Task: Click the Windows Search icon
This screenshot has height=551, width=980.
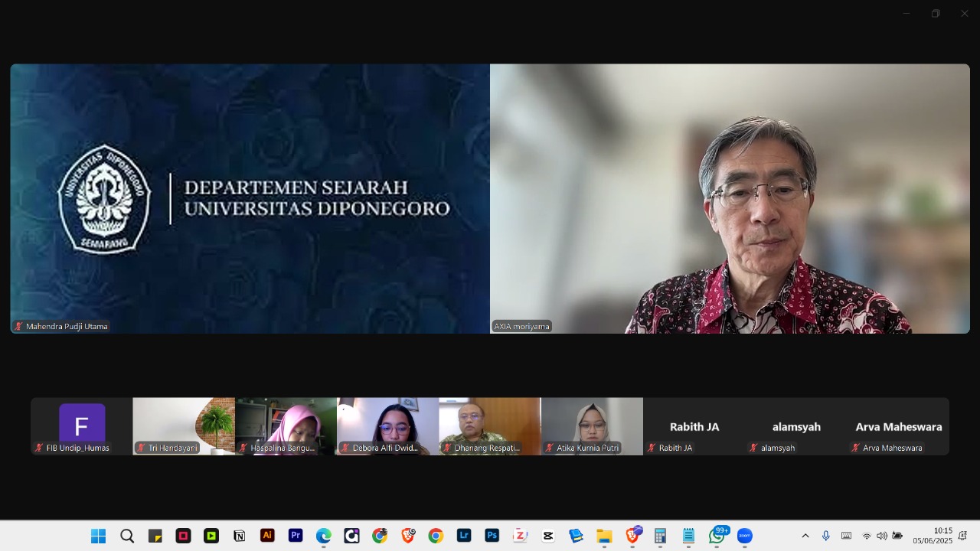Action: (127, 536)
